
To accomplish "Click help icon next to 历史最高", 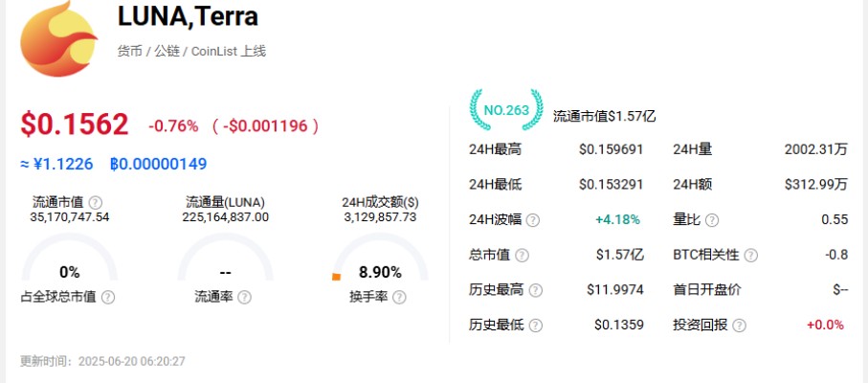I will click(535, 290).
